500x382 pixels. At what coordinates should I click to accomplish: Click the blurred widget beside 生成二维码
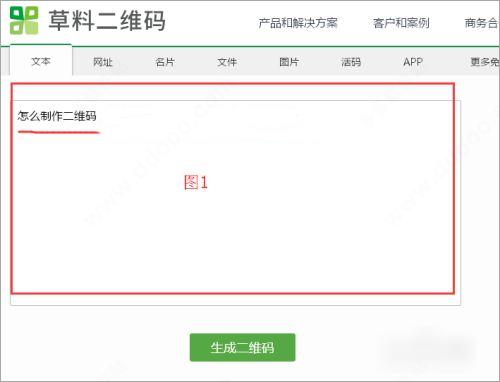[427, 348]
